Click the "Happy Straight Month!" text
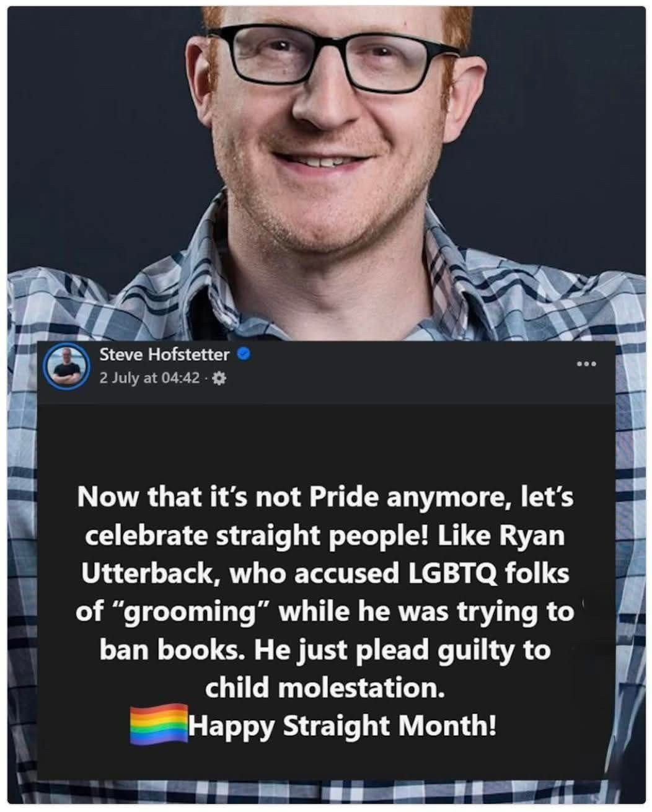The image size is (652, 812). 342,725
